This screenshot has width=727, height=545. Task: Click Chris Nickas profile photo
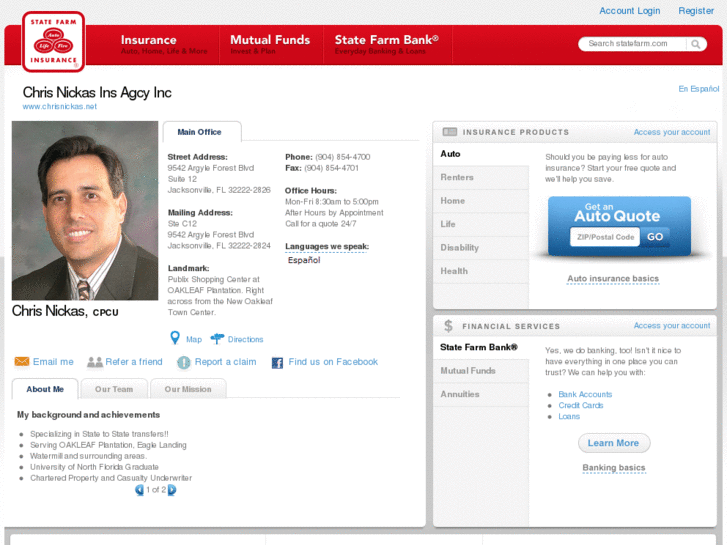click(85, 211)
